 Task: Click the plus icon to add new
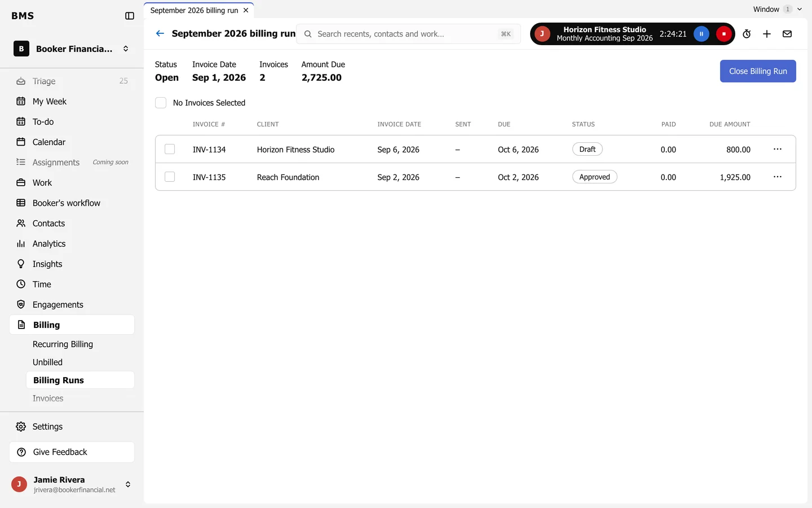[767, 34]
